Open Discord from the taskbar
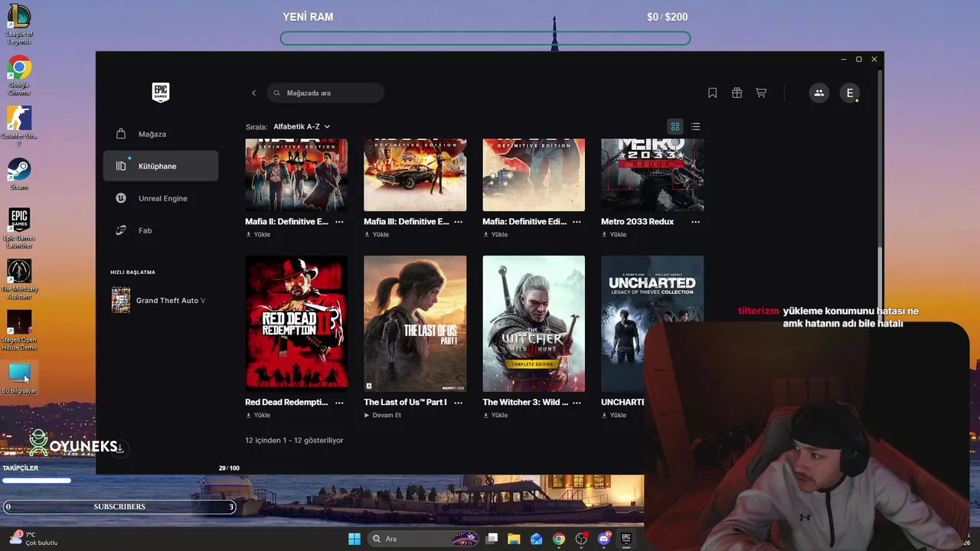 tap(604, 539)
